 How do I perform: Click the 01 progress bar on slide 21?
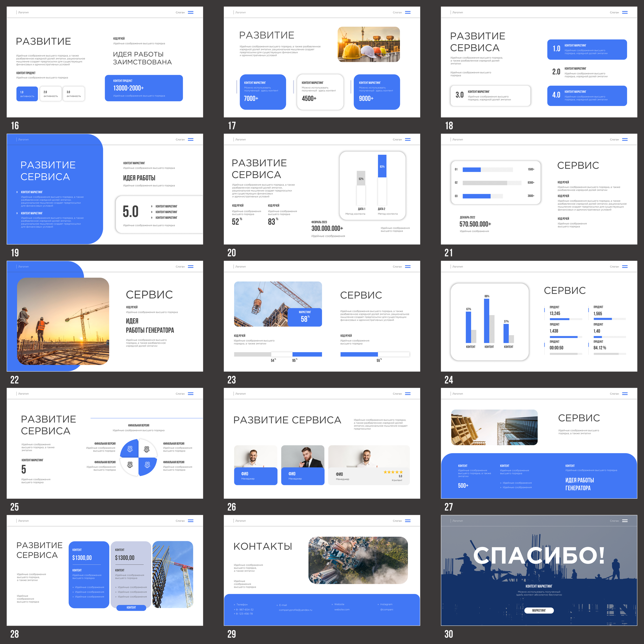(x=488, y=170)
